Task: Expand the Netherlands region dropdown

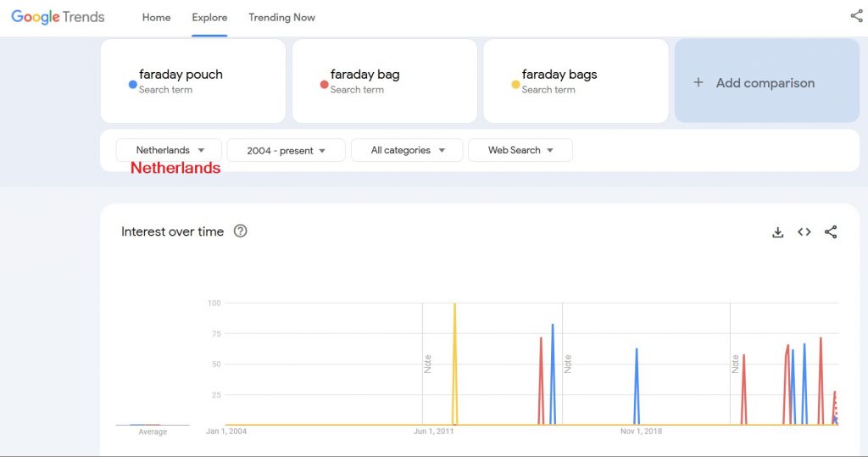Action: coord(169,150)
